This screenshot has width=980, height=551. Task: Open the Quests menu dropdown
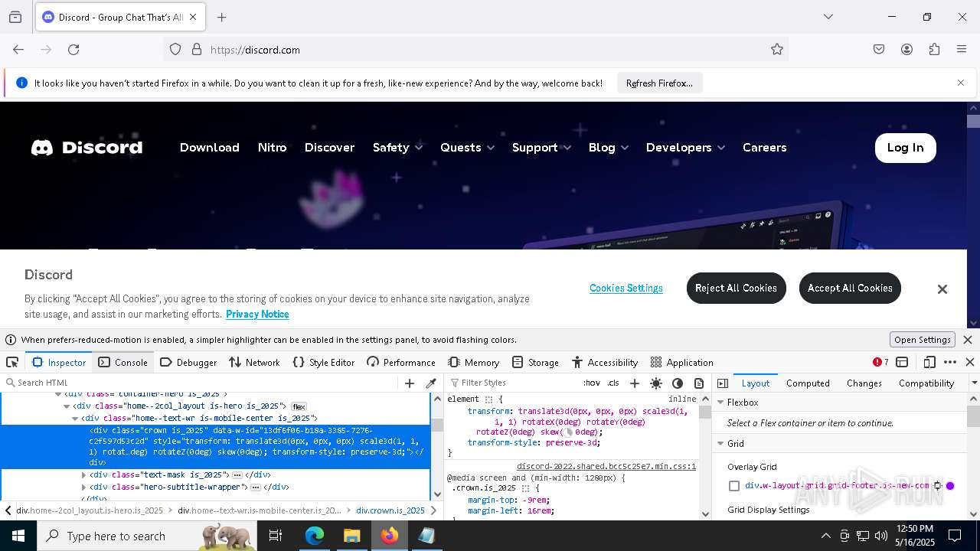467,148
